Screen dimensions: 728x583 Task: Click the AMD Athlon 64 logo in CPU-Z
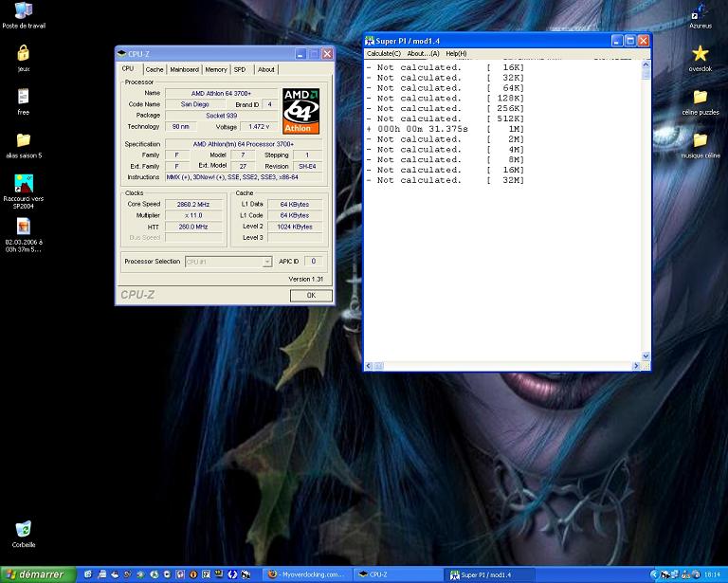(x=300, y=111)
